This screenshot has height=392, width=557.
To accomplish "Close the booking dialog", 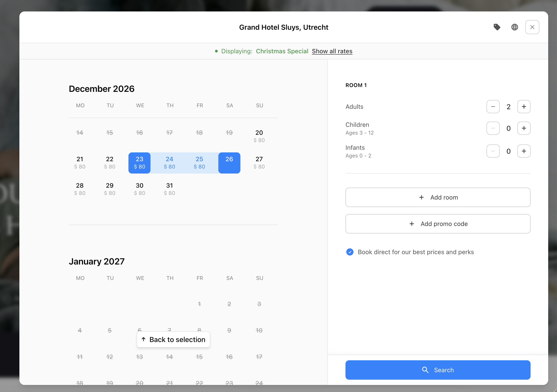I will pyautogui.click(x=532, y=27).
